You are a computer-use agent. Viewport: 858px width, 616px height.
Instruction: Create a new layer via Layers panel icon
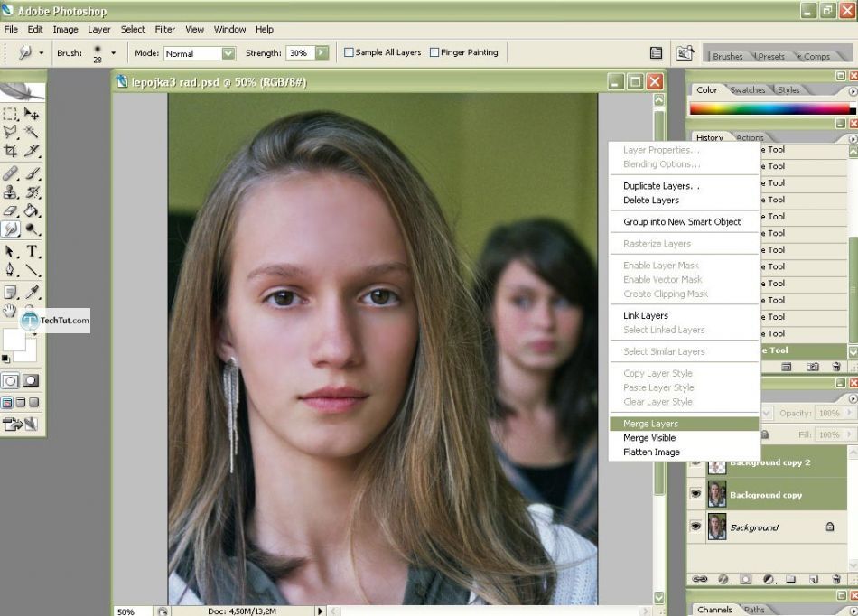tap(813, 579)
